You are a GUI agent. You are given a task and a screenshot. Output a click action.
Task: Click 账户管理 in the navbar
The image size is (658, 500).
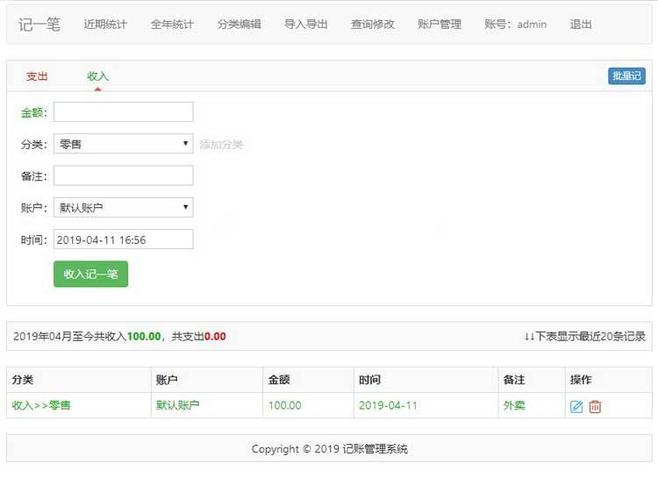pyautogui.click(x=439, y=24)
